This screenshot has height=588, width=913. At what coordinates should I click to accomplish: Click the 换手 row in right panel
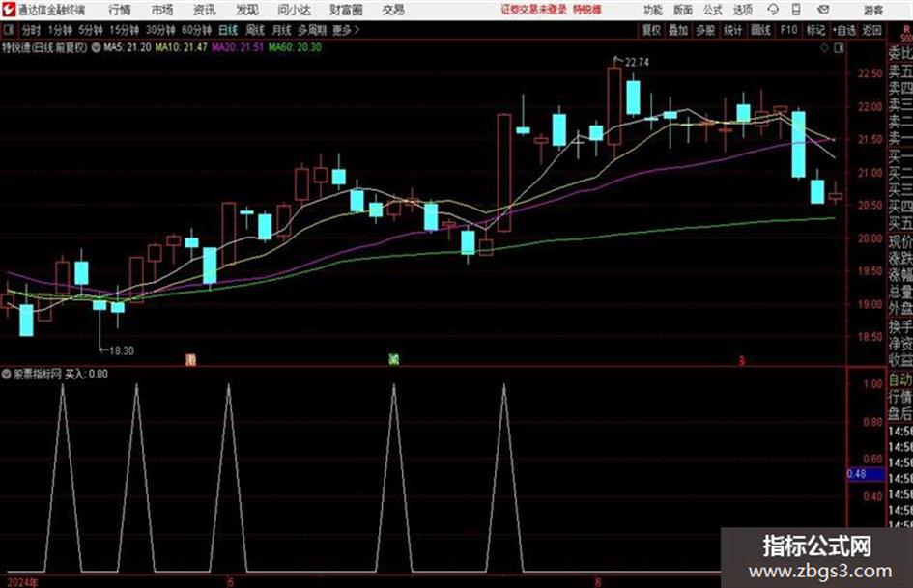tap(900, 327)
